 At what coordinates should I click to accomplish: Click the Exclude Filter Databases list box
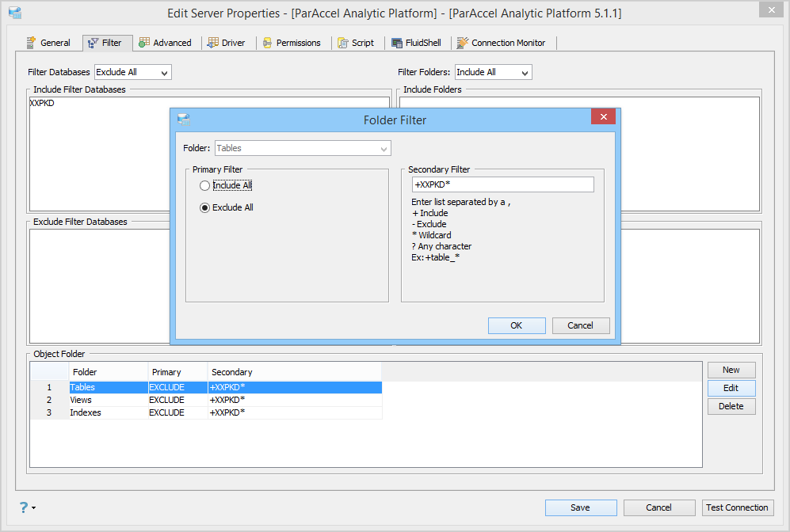pyautogui.click(x=100, y=286)
